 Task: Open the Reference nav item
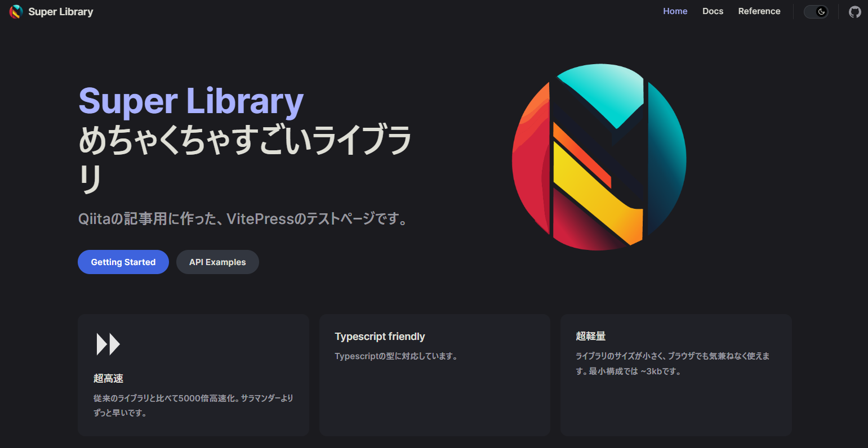click(x=759, y=11)
